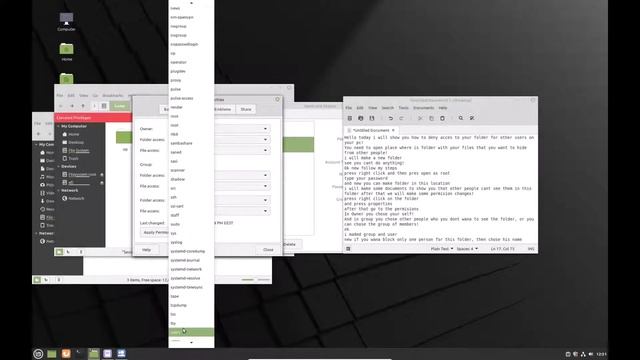Adjust zoom slider in rear file manager status bar
The height and width of the screenshot is (360, 640).
tap(256, 280)
